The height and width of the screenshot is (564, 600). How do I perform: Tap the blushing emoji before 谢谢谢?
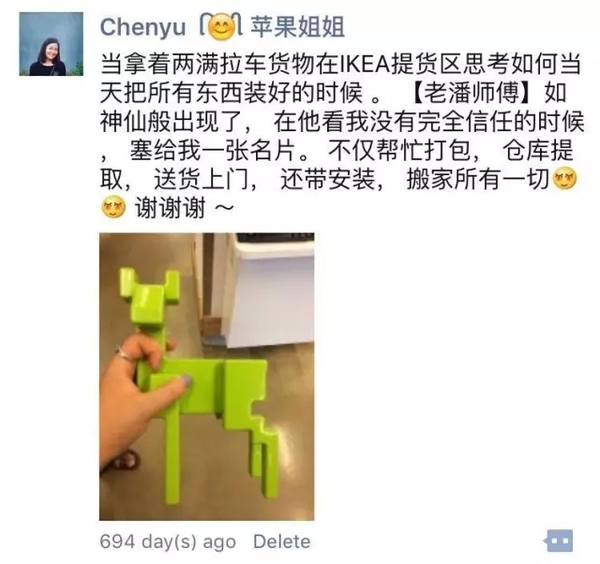point(113,207)
